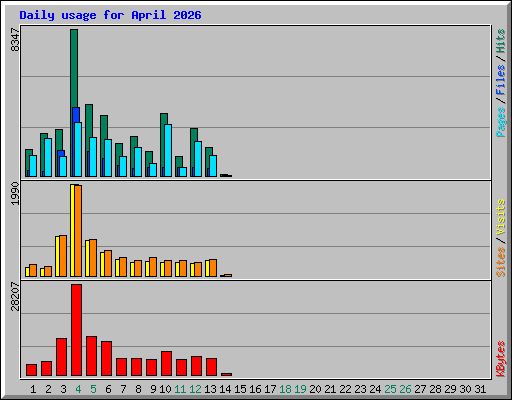
Task: Click the 'Daily usage for April 2026' title
Action: tap(110, 15)
